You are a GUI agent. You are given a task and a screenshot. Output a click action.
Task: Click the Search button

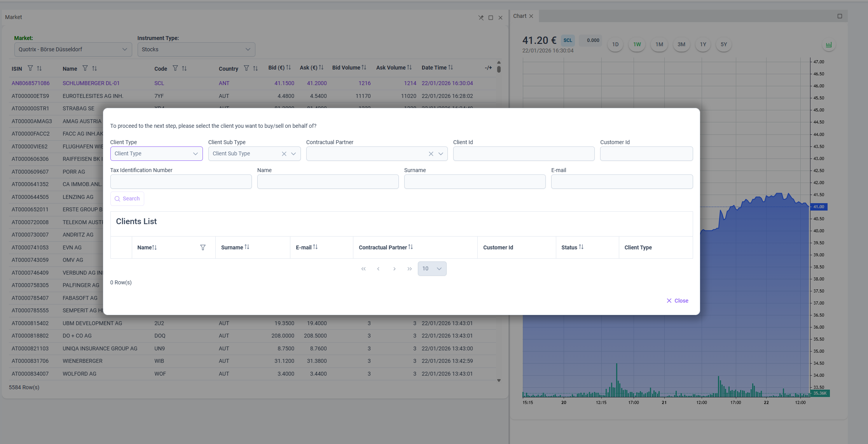pyautogui.click(x=127, y=198)
